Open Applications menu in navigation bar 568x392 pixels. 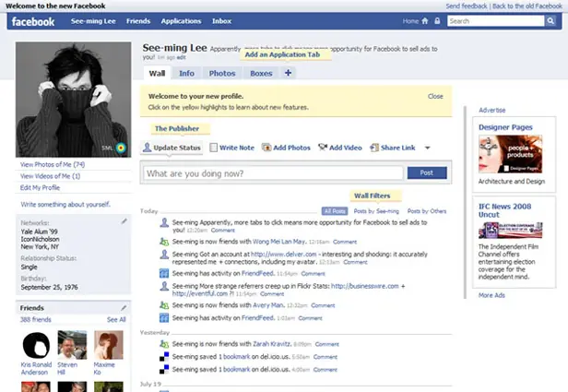[181, 21]
